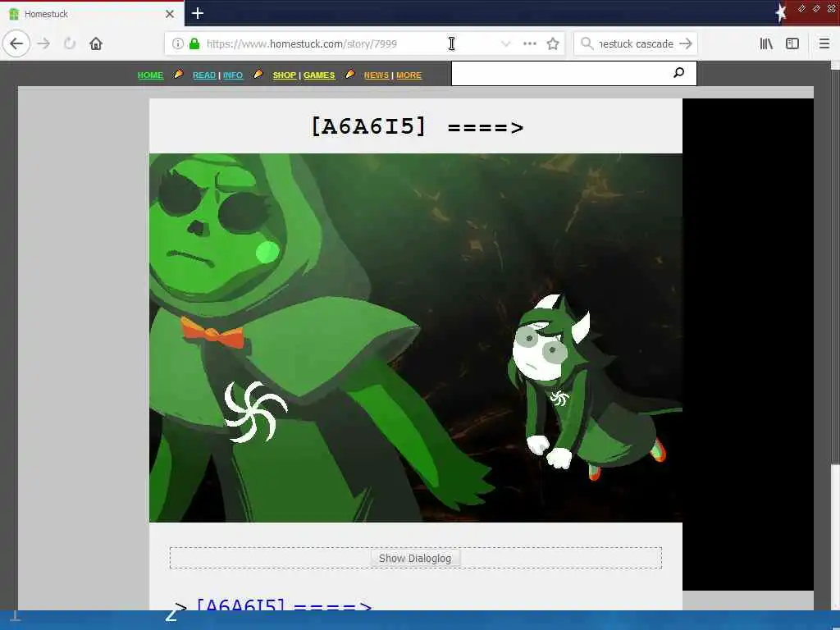Follow the blue [A6A6I5] ====> link
The width and height of the screenshot is (840, 630).
coord(284,605)
